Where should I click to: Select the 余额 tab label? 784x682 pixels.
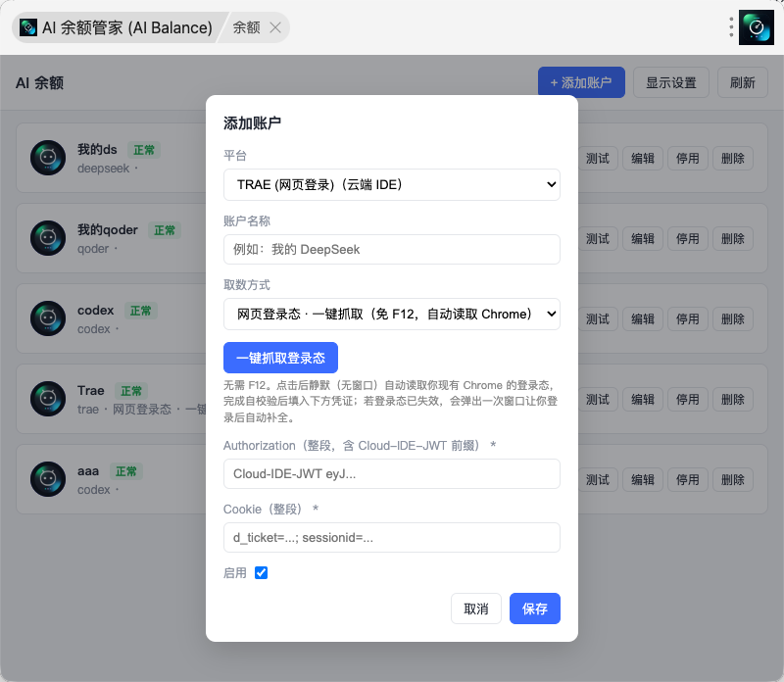point(247,27)
